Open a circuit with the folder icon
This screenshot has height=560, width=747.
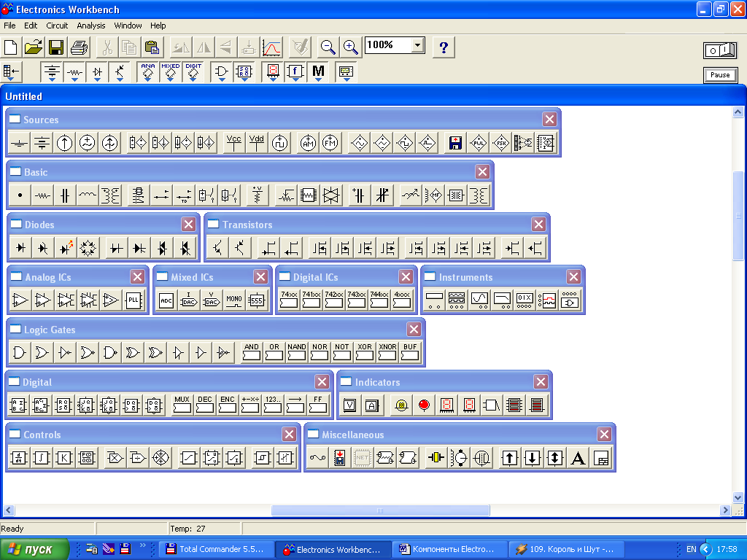click(x=34, y=47)
